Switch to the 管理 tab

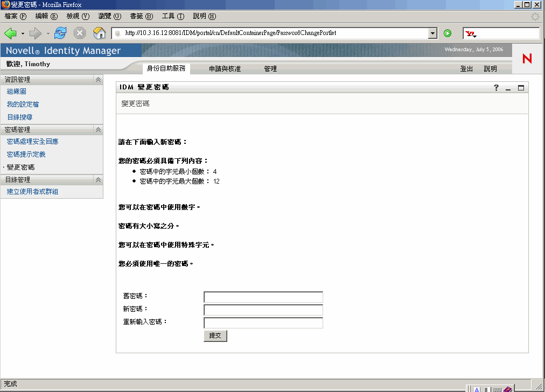click(270, 69)
